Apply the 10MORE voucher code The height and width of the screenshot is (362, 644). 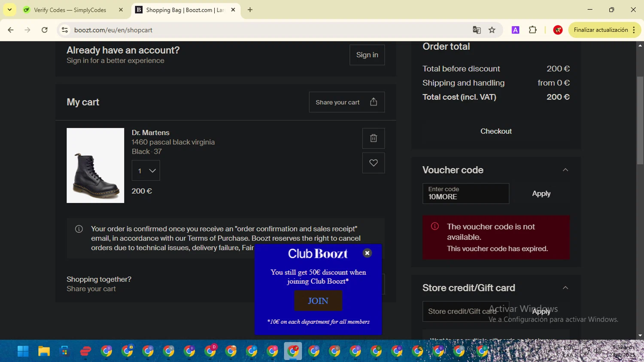541,194
